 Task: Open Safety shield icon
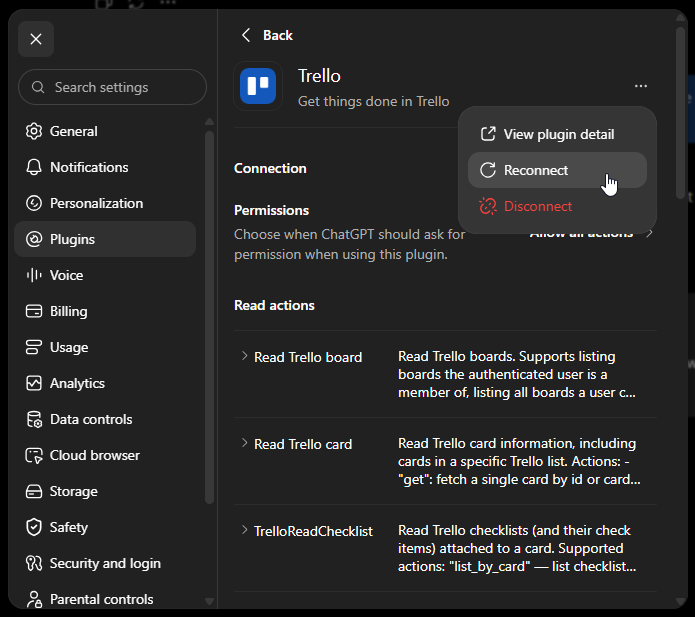[x=34, y=527]
